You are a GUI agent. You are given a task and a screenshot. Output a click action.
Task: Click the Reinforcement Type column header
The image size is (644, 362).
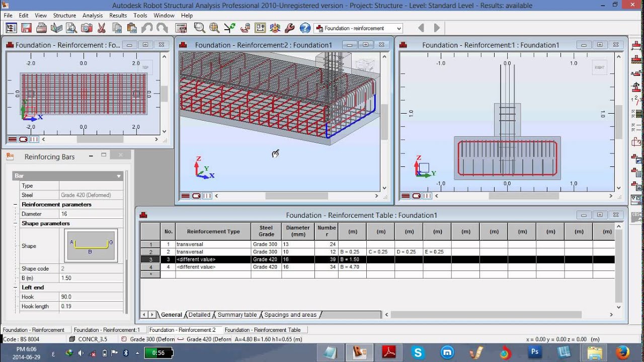click(213, 231)
